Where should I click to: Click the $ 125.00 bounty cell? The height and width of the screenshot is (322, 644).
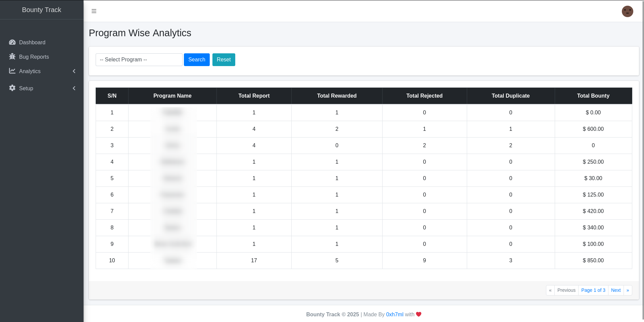593,195
